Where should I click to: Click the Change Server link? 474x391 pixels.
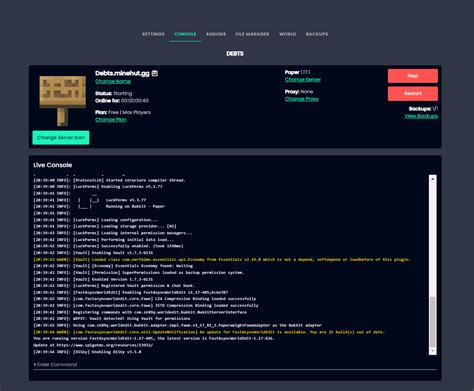point(303,80)
